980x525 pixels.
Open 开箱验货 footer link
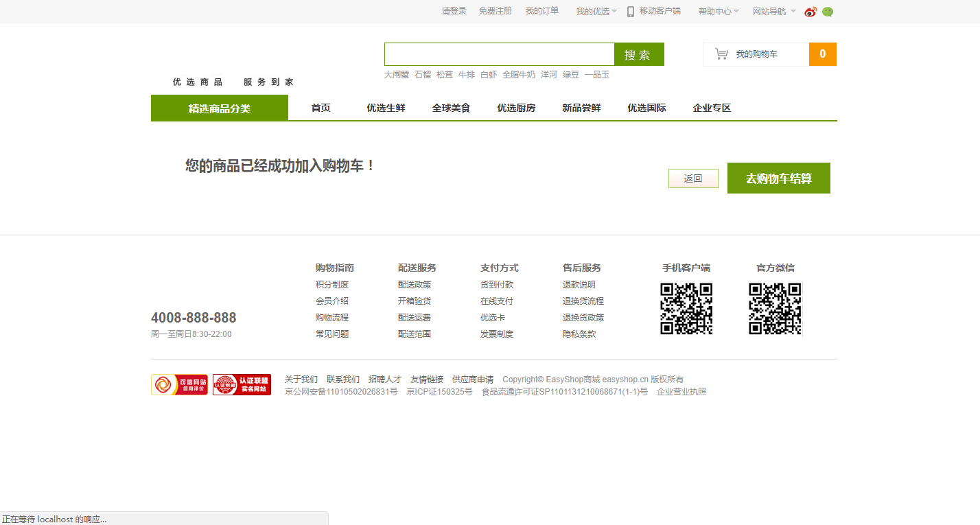point(415,301)
